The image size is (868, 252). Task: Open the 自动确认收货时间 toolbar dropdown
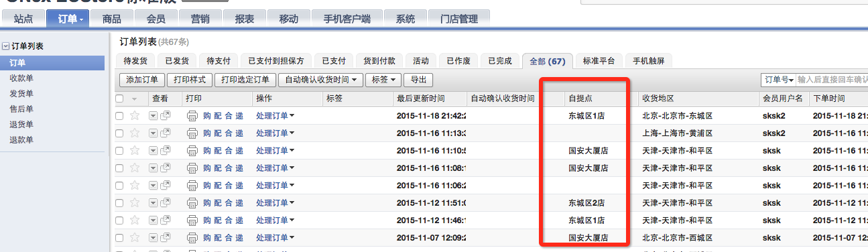coord(320,80)
